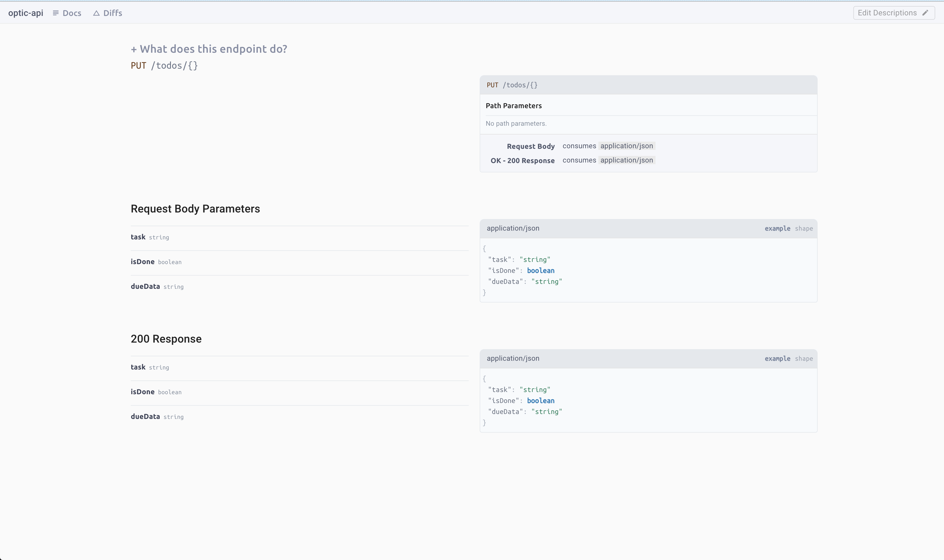Viewport: 944px width, 560px height.
Task: Switch to example view for request body panel
Action: tap(777, 228)
